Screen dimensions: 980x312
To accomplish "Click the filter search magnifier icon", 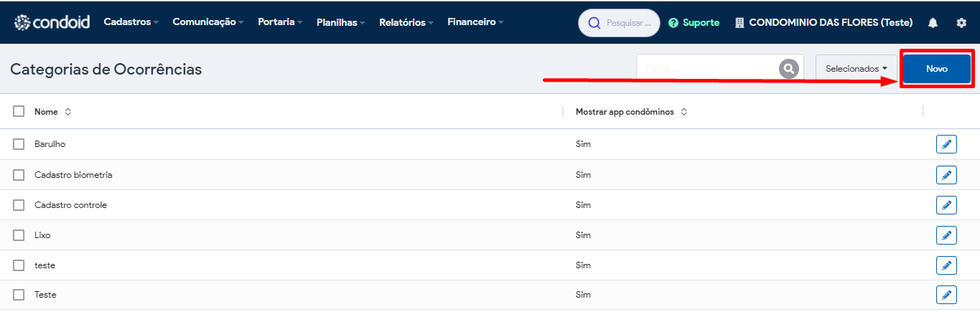I will coord(789,69).
